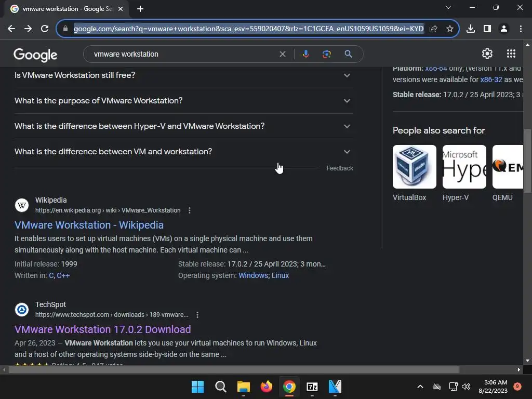The image size is (532, 399).
Task: Start a voice search with microphone
Action: (x=305, y=54)
